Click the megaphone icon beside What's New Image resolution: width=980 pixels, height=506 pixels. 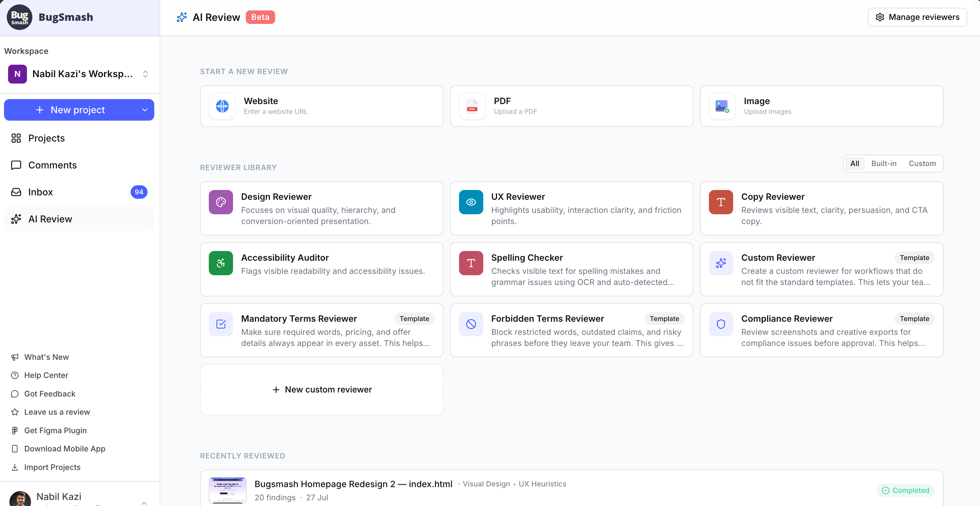coord(15,357)
